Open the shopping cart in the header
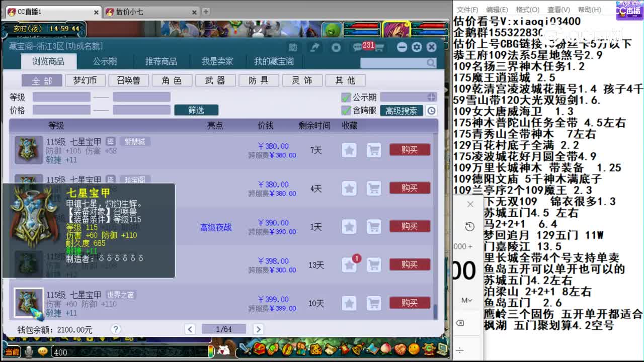The width and height of the screenshot is (644, 362). [x=379, y=48]
